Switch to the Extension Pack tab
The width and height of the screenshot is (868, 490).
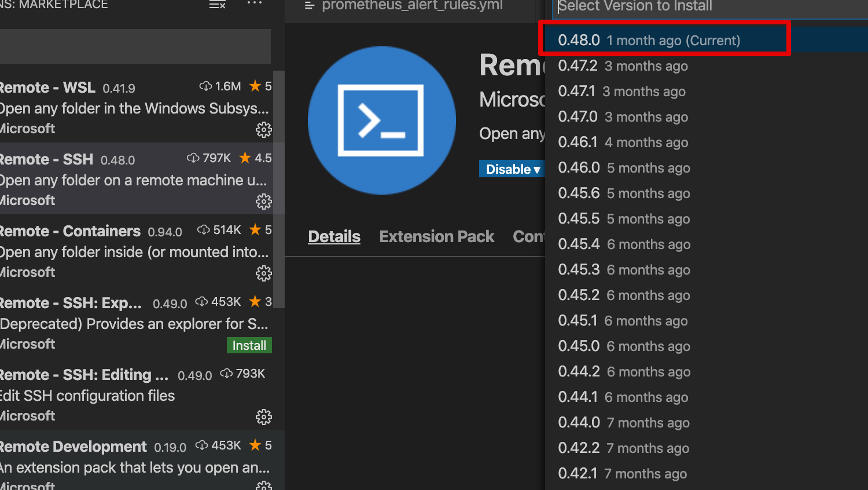(436, 236)
